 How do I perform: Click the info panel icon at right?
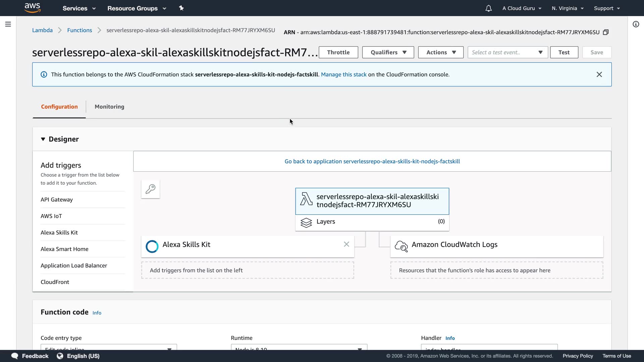click(x=636, y=24)
